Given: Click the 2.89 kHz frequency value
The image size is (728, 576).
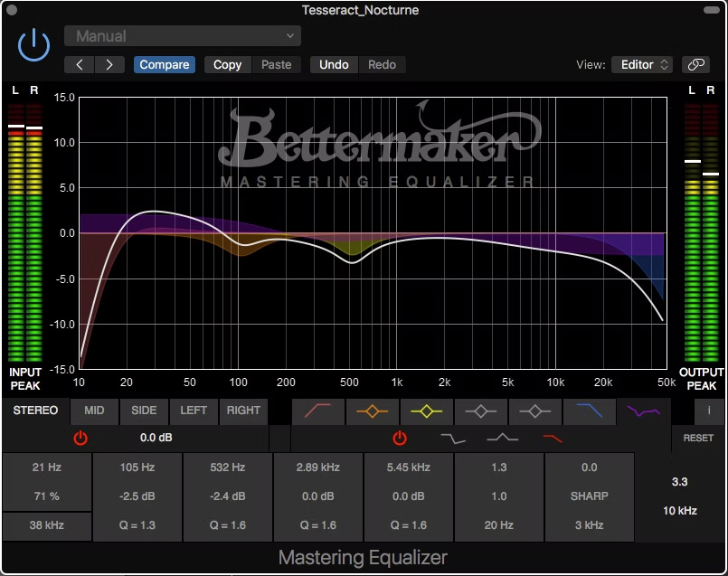Looking at the screenshot, I should pos(318,467).
